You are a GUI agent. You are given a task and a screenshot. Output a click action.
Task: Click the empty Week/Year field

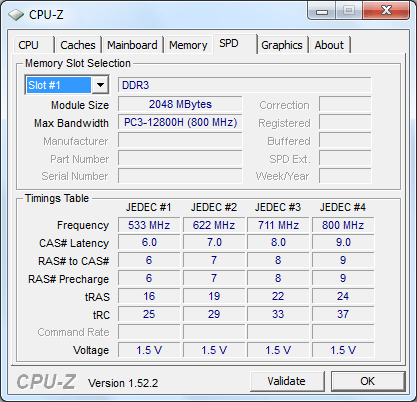tap(345, 176)
